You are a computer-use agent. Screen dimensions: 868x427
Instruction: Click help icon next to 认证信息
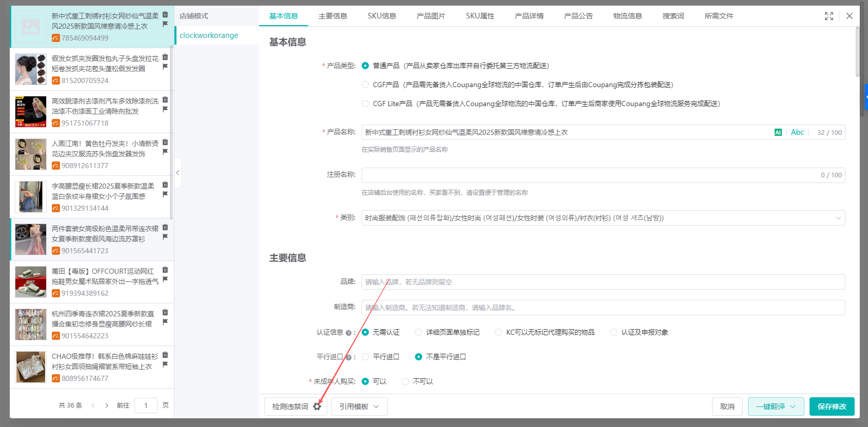[348, 333]
